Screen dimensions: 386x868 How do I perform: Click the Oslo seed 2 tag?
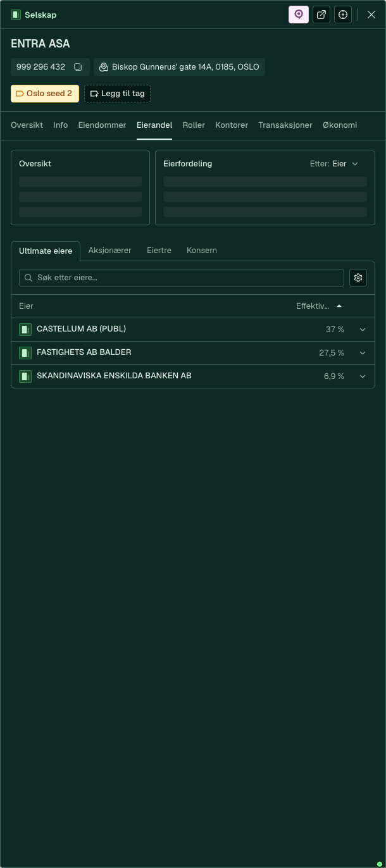pyautogui.click(x=45, y=94)
